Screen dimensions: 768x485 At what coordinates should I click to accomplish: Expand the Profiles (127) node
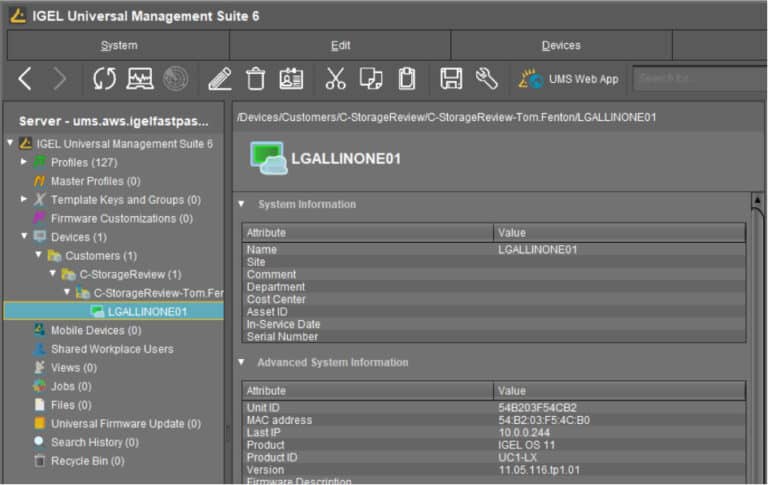click(24, 162)
